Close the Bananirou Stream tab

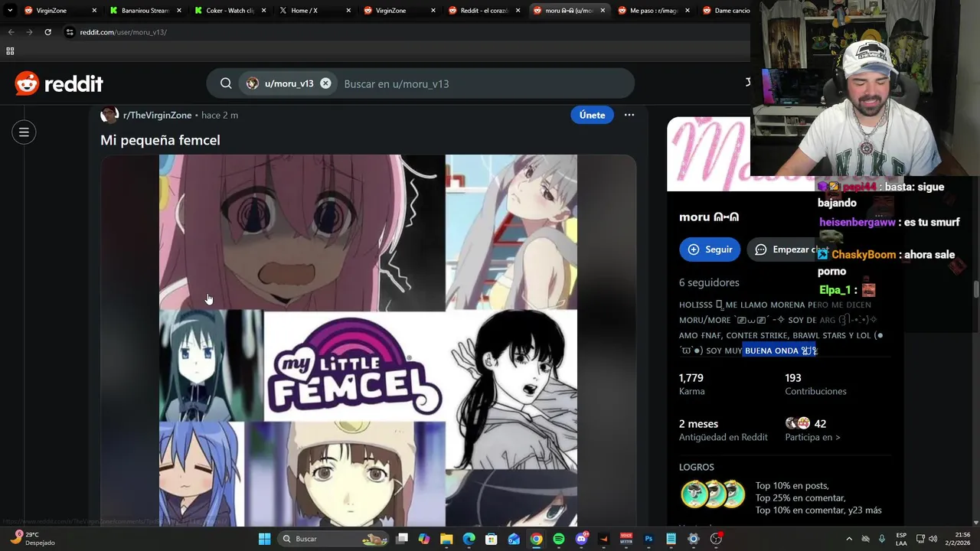(x=179, y=11)
